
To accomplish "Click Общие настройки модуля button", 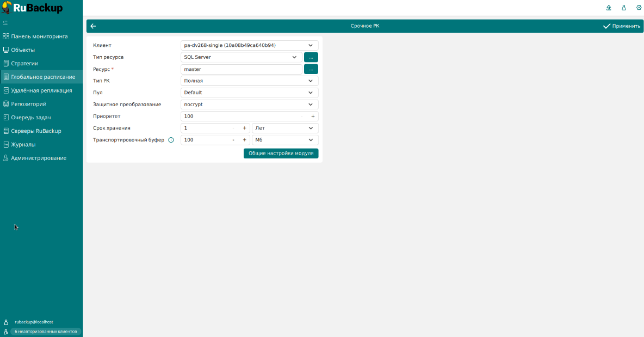I will 281,154.
